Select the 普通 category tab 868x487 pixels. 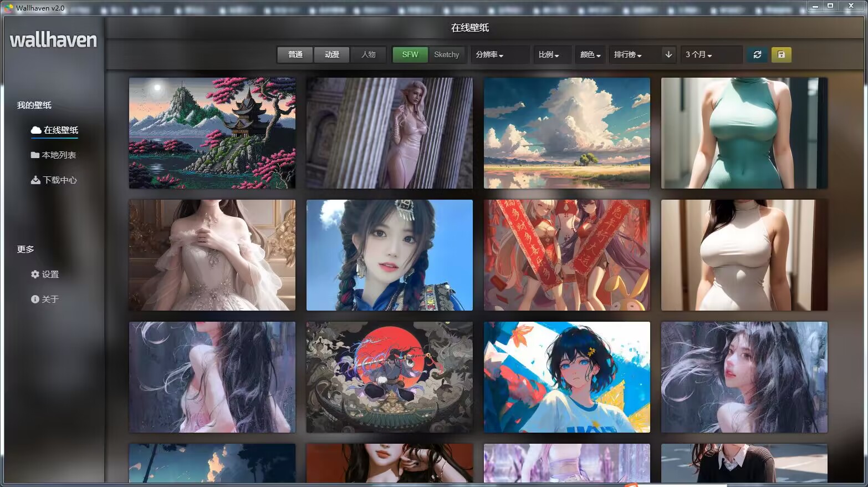(294, 54)
